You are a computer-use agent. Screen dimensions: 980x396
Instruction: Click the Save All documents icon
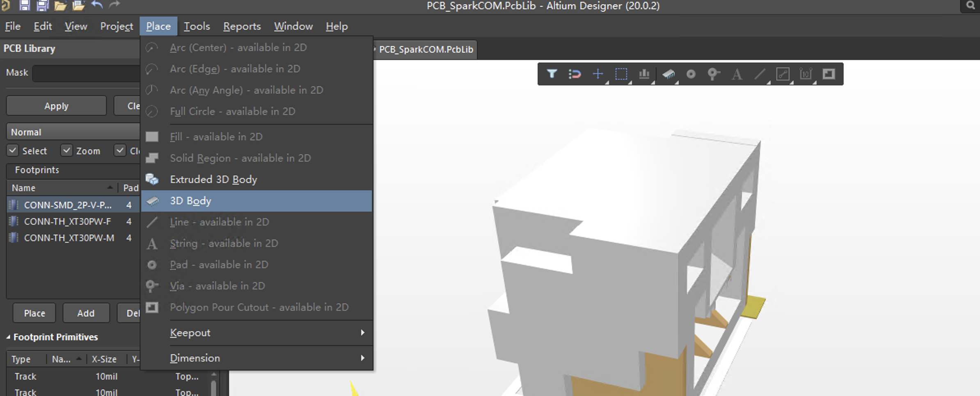click(42, 5)
